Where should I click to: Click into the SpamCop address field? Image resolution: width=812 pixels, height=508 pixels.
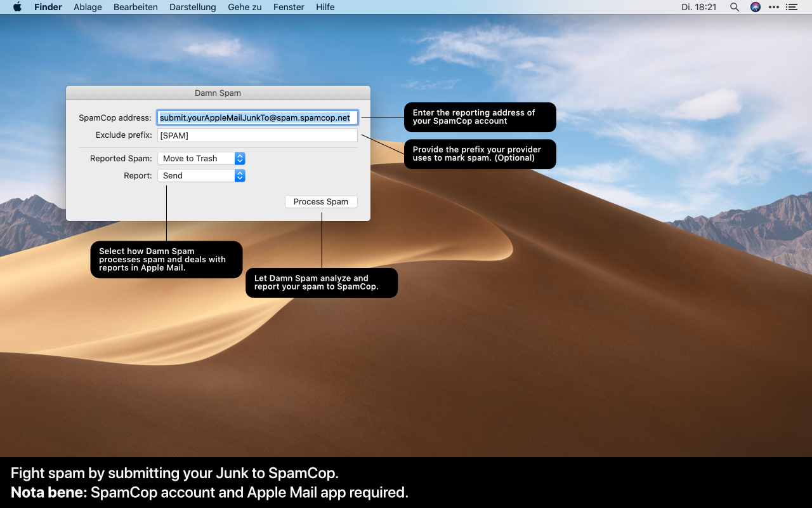[x=257, y=117]
